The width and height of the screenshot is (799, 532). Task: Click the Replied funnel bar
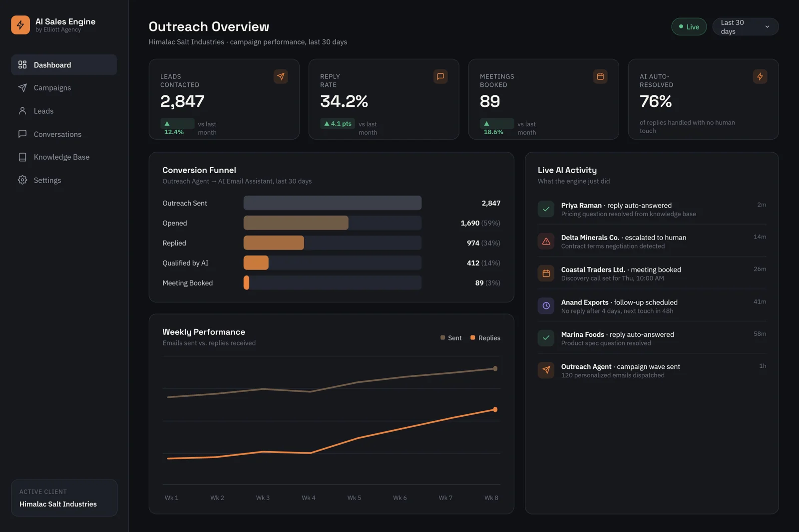tap(274, 243)
